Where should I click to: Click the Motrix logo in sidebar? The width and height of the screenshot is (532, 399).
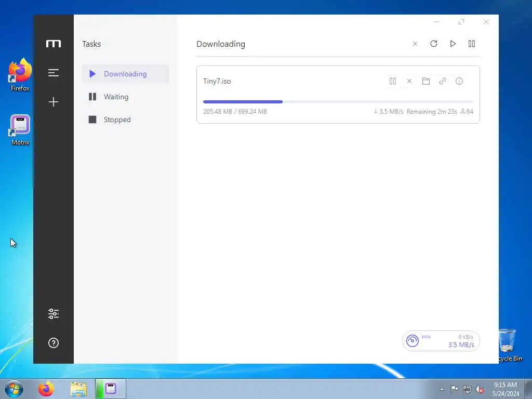(54, 44)
